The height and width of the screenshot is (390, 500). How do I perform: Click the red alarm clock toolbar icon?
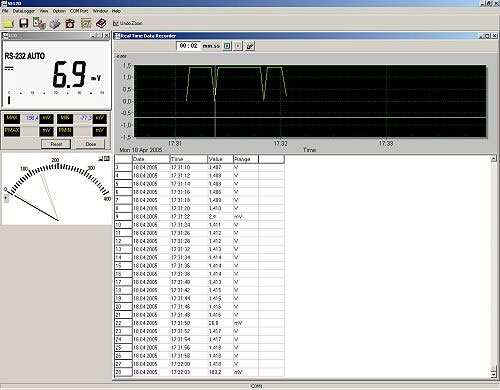pos(70,24)
